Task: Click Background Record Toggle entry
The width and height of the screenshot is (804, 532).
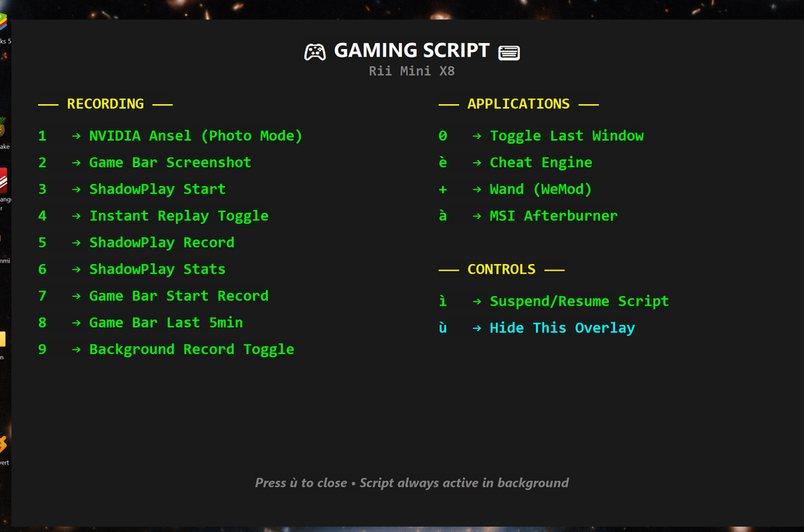Action: click(191, 349)
